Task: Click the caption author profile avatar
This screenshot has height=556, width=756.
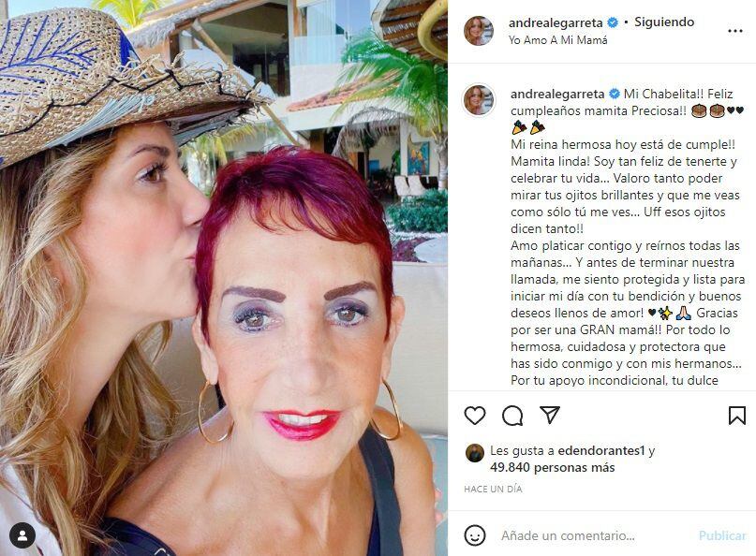Action: coord(479,100)
